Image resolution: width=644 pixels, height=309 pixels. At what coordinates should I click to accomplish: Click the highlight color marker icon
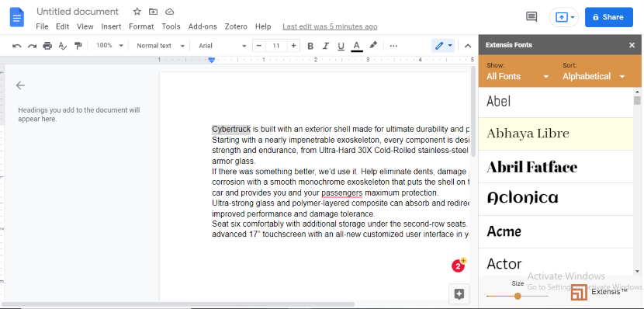pyautogui.click(x=373, y=45)
